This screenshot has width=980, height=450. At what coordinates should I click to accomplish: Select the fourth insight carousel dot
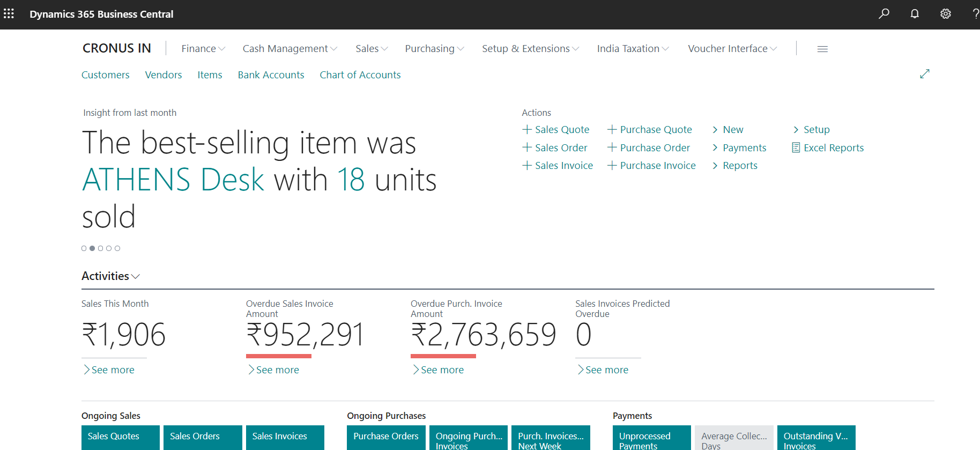click(109, 248)
